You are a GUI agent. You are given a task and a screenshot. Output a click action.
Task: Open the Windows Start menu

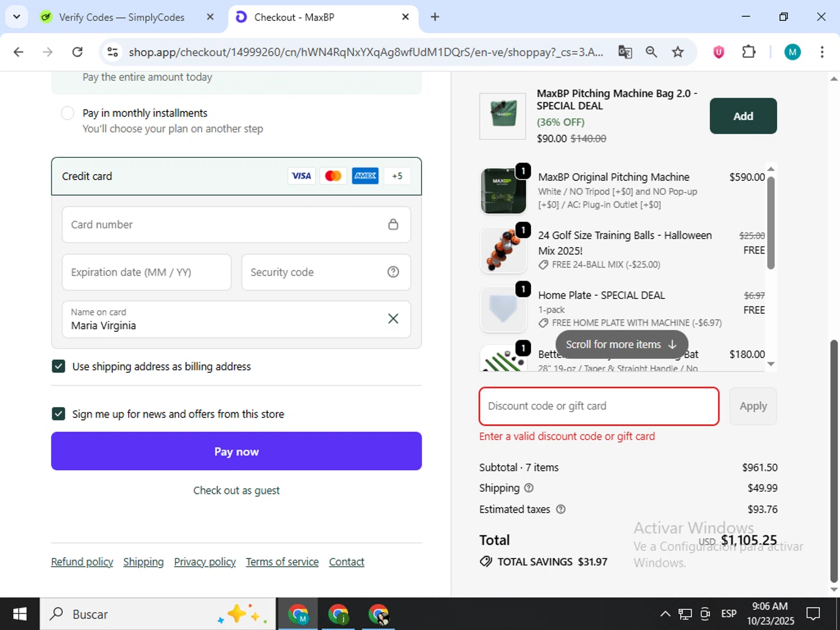click(20, 614)
